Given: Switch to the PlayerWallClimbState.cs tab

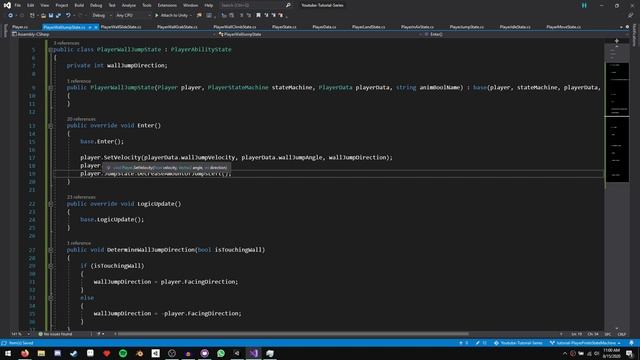Looking at the screenshot, I should [235, 27].
